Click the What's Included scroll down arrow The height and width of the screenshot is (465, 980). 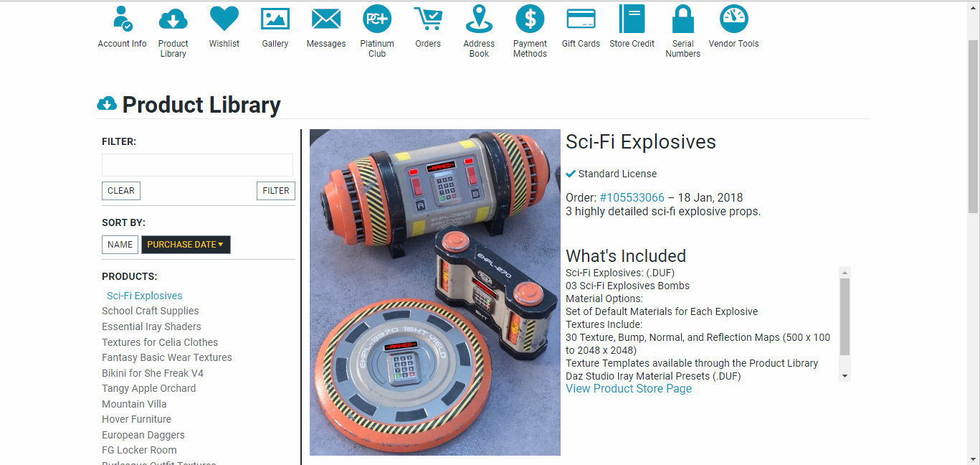[845, 376]
